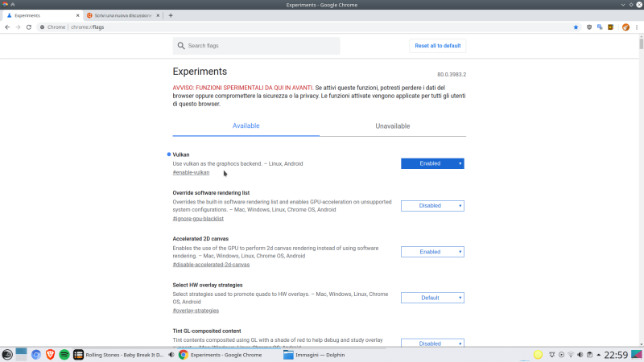Follow the #disable-accelerated-2d-canvas link
Viewport: 644px width, 362px height.
[211, 265]
